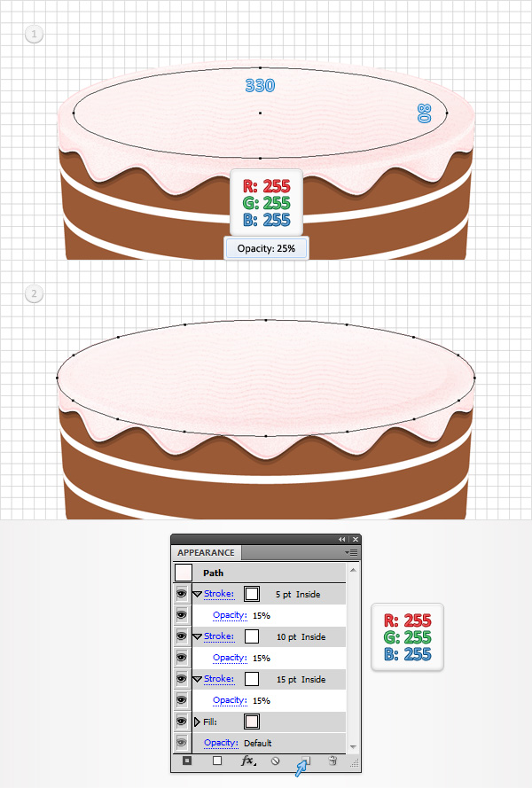This screenshot has width=532, height=788.
Task: Click the 'Fill:' label
Action: click(210, 722)
